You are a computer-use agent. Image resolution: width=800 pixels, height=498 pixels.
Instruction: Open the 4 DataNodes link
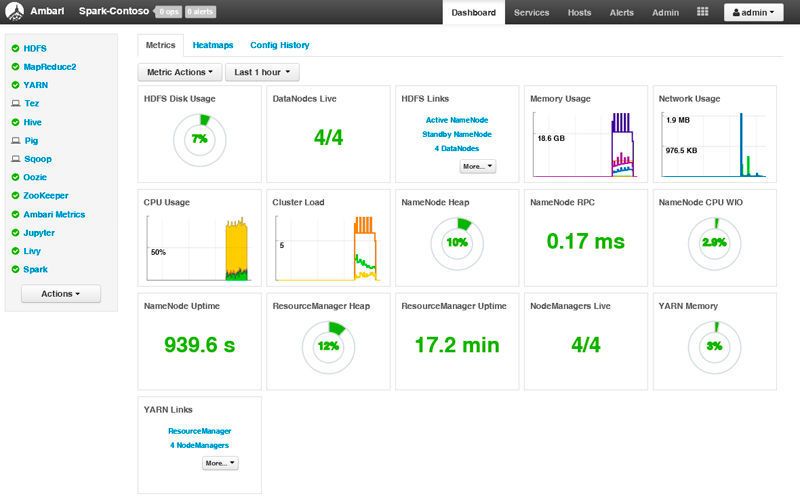(457, 148)
